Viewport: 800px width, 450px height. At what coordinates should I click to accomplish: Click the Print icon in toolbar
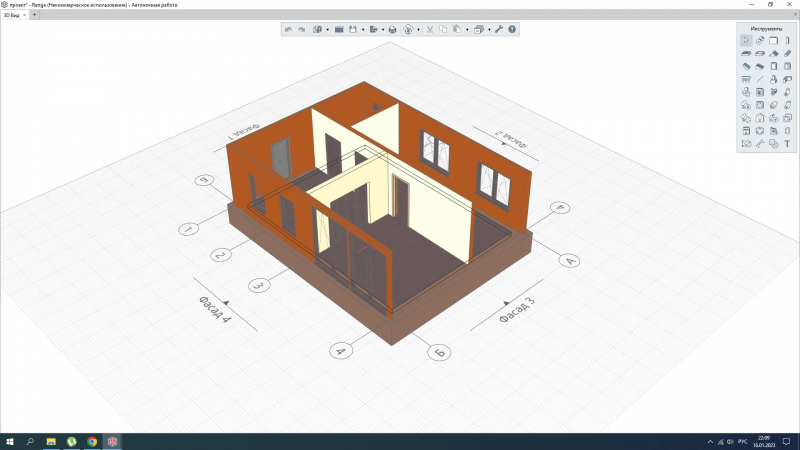tap(392, 30)
